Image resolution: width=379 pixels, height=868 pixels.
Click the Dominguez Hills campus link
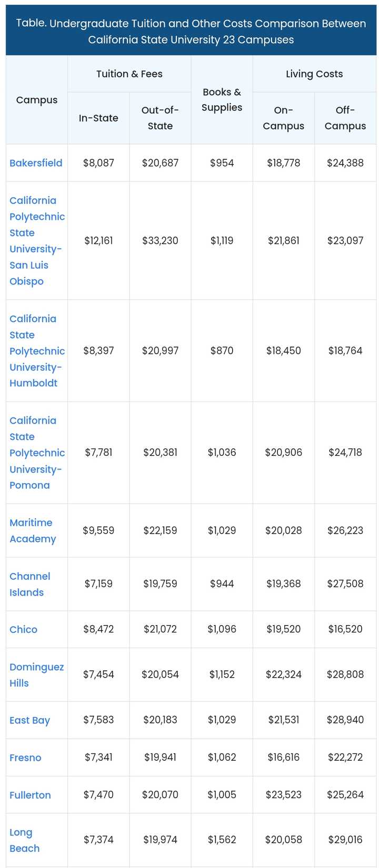click(x=36, y=675)
